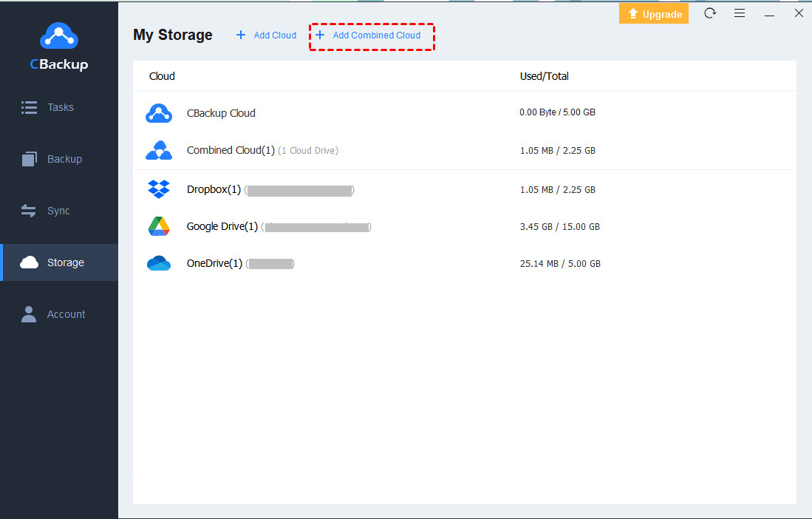Viewport: 812px width, 519px height.
Task: Select Combined Cloud(1) entry
Action: pos(231,150)
